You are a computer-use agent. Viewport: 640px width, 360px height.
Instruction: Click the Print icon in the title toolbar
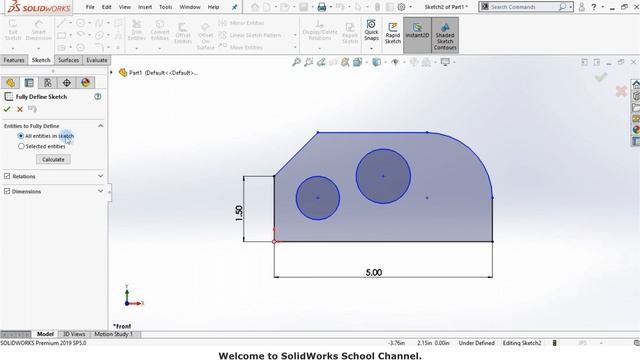click(x=322, y=7)
